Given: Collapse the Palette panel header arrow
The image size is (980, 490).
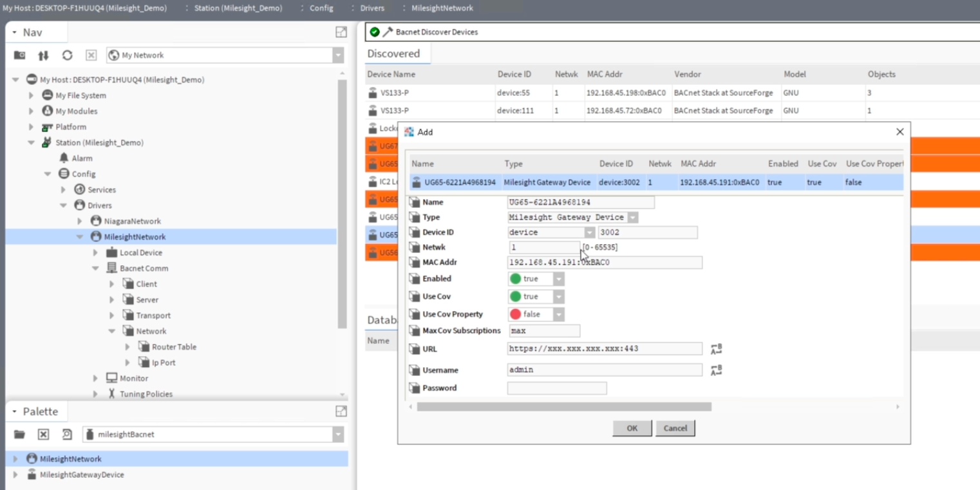Looking at the screenshot, I should click(15, 411).
